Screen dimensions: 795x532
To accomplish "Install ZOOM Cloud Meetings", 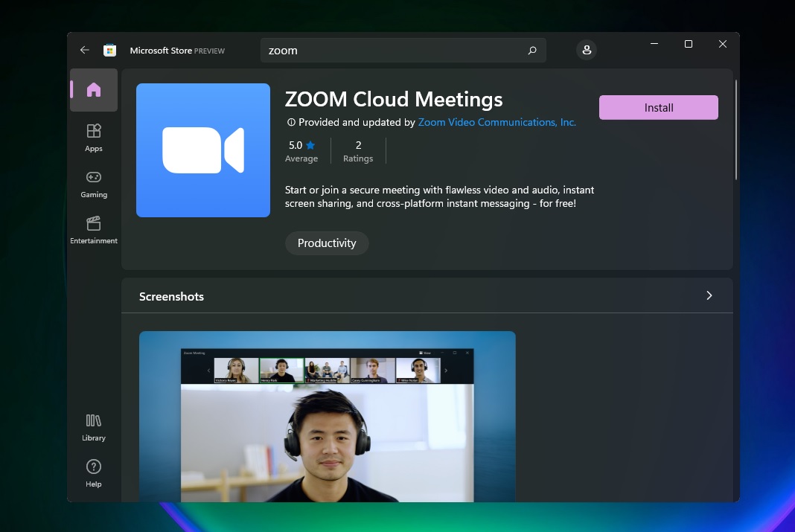I will click(659, 107).
